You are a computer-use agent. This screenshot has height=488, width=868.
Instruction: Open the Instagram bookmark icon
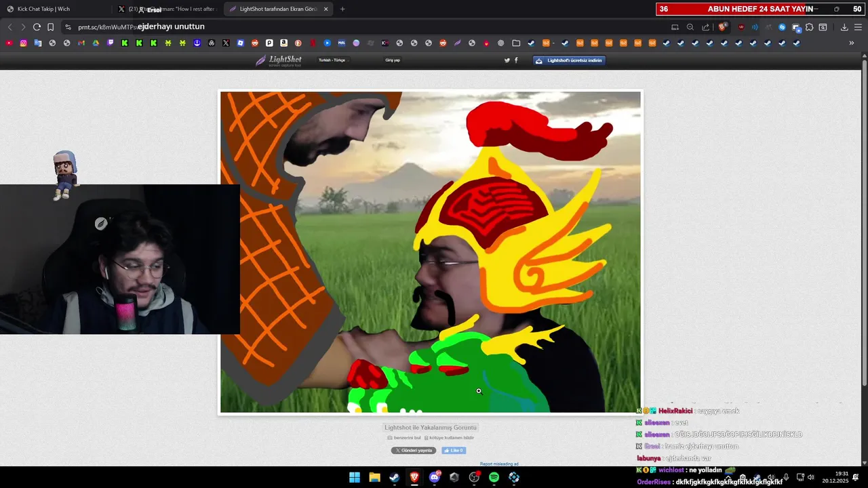point(23,43)
